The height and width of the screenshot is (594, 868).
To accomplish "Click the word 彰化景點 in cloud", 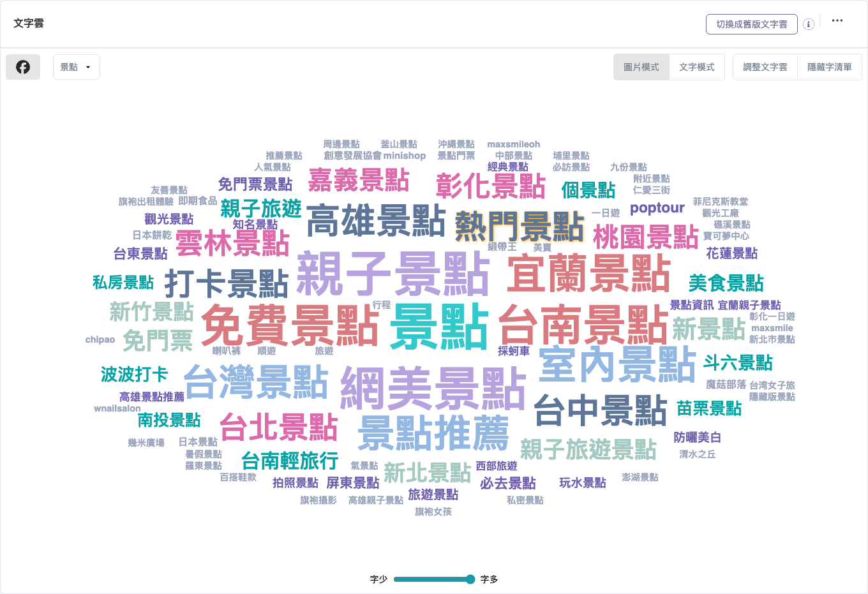I will 491,186.
